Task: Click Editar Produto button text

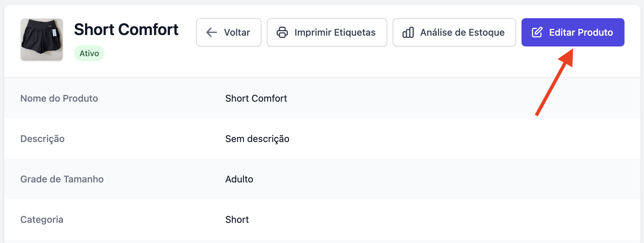Action: point(581,32)
